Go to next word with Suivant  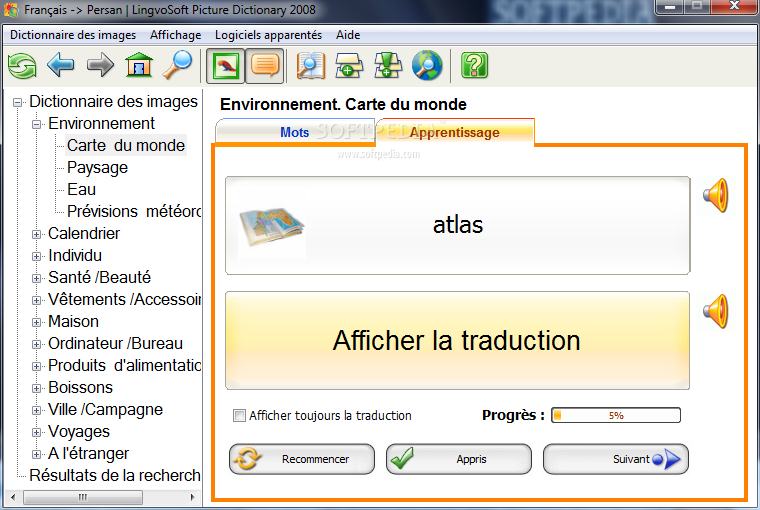(x=616, y=459)
